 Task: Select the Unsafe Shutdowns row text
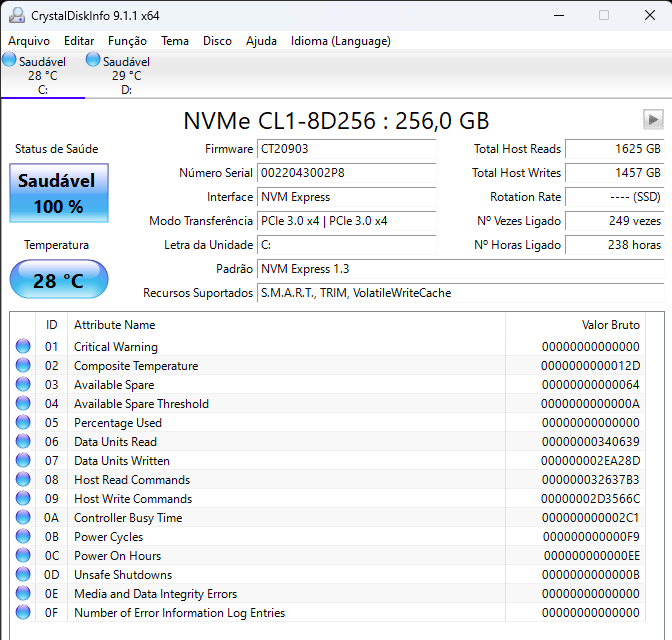tap(123, 574)
